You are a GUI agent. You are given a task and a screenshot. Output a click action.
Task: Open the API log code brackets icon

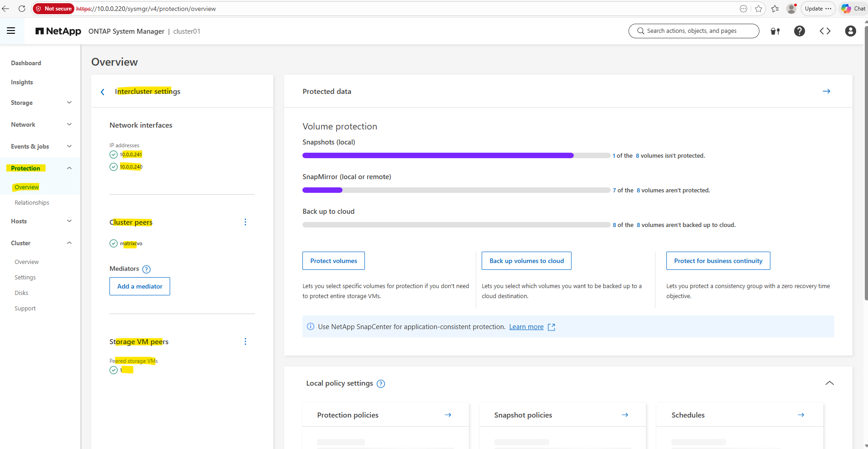pos(825,31)
